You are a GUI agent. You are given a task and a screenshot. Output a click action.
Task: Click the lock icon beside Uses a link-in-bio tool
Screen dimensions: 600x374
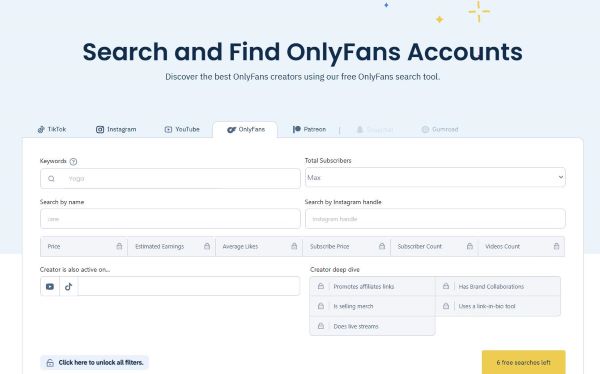coord(446,306)
